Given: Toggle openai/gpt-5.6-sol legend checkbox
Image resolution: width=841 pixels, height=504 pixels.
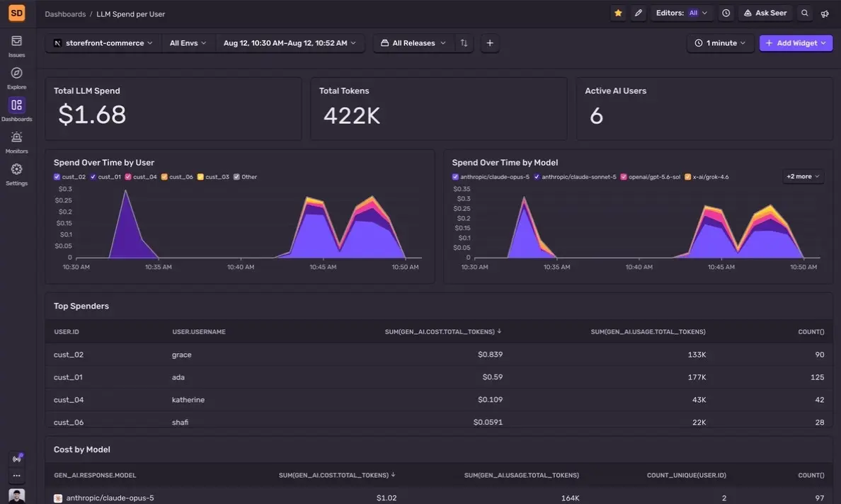Looking at the screenshot, I should click(623, 177).
